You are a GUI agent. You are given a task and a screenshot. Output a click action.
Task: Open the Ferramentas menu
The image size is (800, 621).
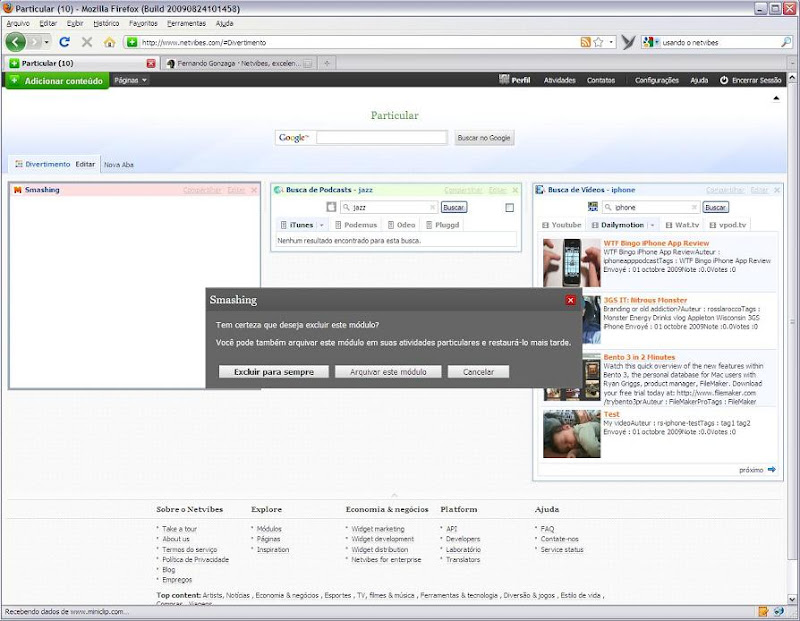click(x=186, y=23)
